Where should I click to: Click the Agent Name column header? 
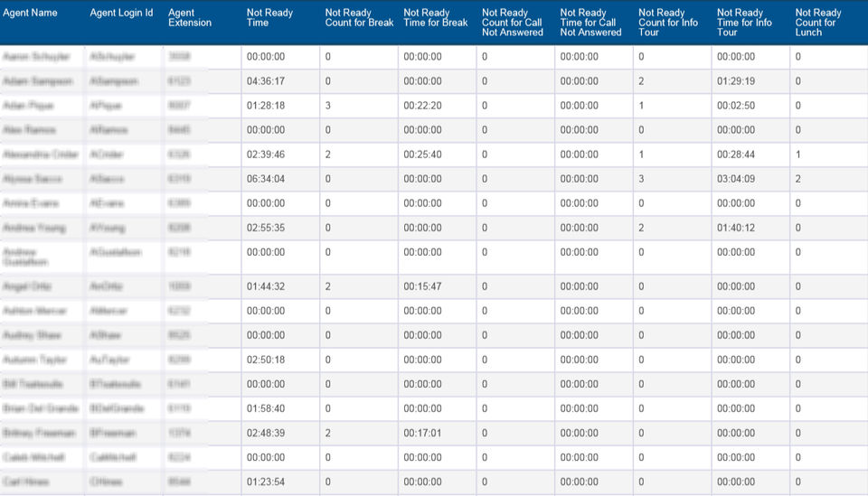(x=30, y=13)
